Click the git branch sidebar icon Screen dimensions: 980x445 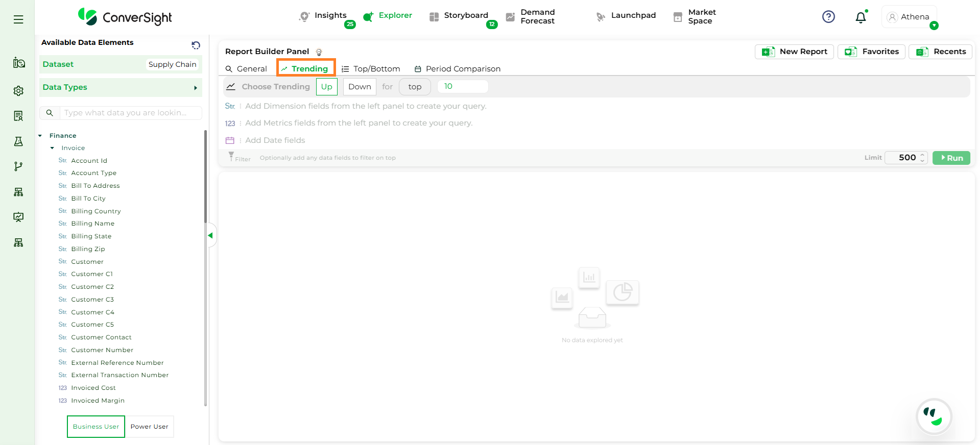click(x=18, y=166)
